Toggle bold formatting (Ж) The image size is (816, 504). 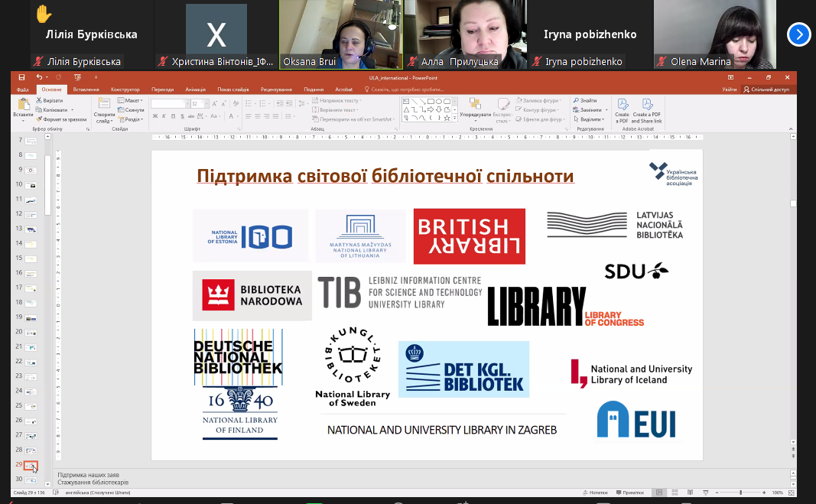pos(155,116)
